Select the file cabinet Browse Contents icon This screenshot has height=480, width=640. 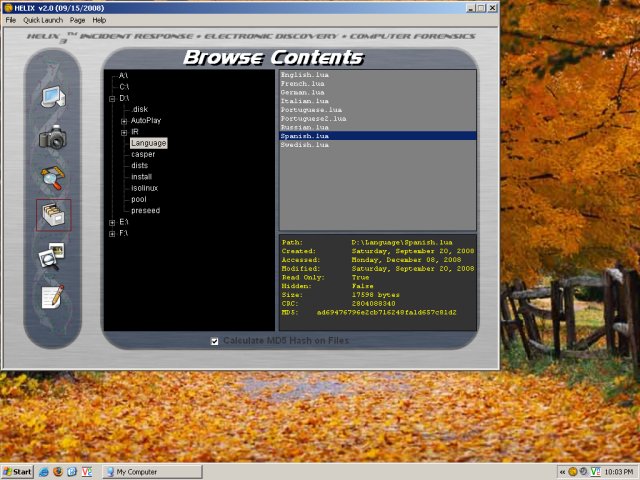click(53, 215)
